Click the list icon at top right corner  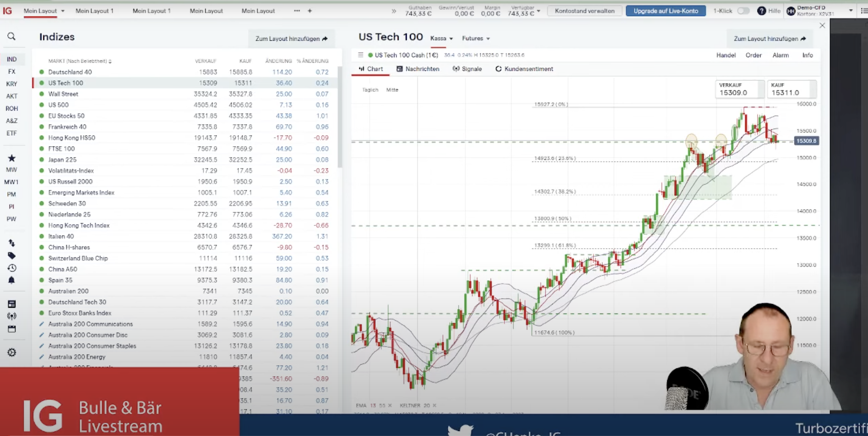(864, 11)
